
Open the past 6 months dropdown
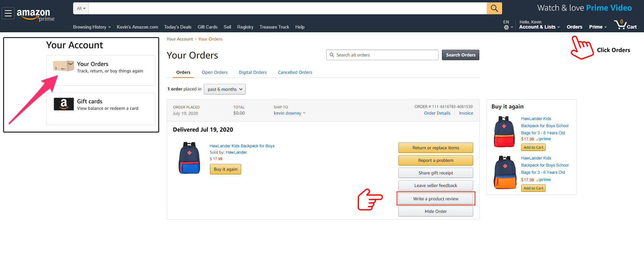click(225, 89)
